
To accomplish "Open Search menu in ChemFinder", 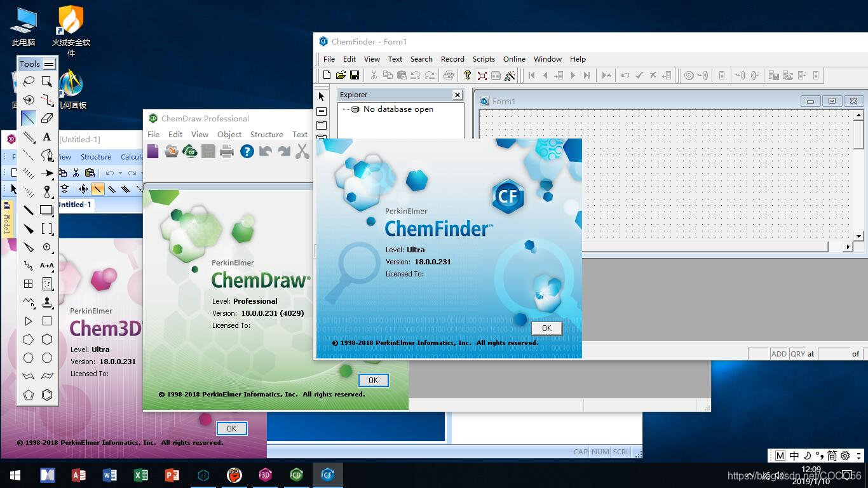I will click(421, 59).
